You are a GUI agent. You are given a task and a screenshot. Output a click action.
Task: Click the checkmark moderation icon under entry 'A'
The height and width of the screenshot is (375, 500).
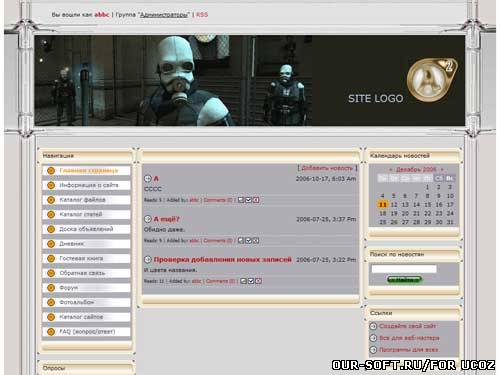[248, 200]
